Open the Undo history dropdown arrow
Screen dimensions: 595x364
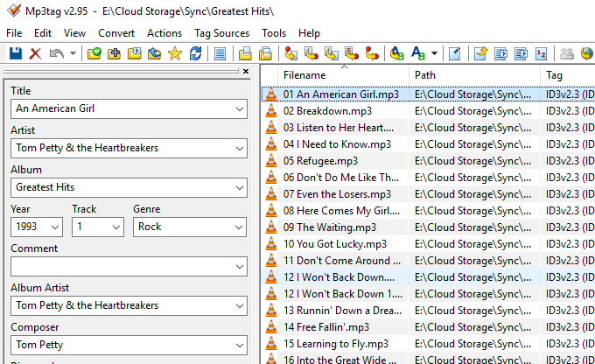coord(73,53)
